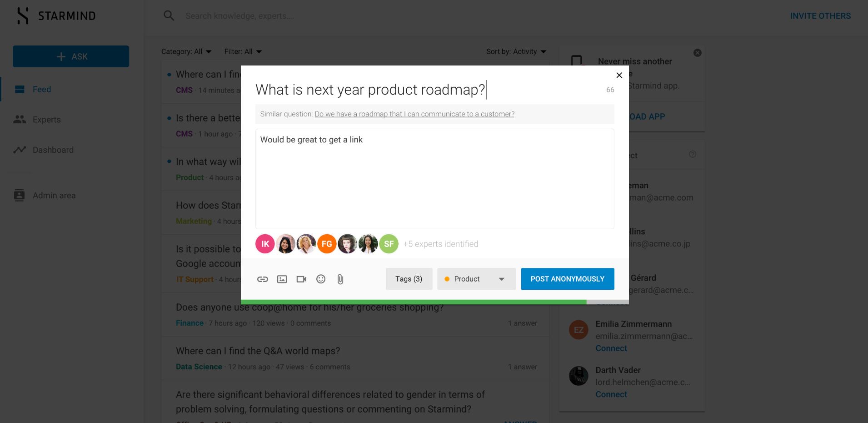Open the coop@home groceries question
The image size is (868, 423).
(309, 307)
